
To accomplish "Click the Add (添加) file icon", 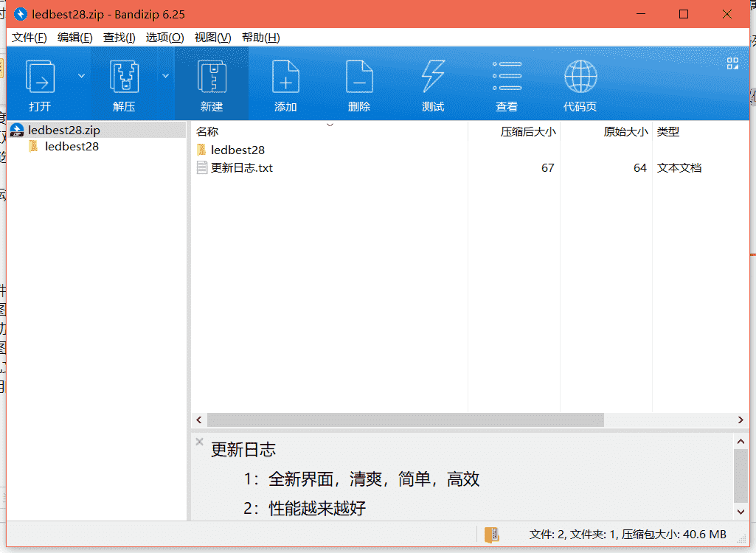I will [285, 77].
